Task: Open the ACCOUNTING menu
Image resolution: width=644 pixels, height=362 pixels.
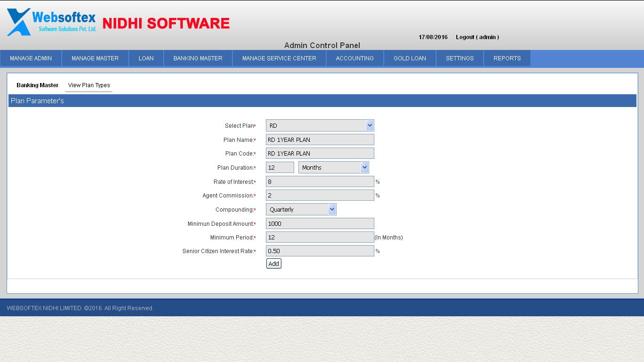Action: (355, 58)
